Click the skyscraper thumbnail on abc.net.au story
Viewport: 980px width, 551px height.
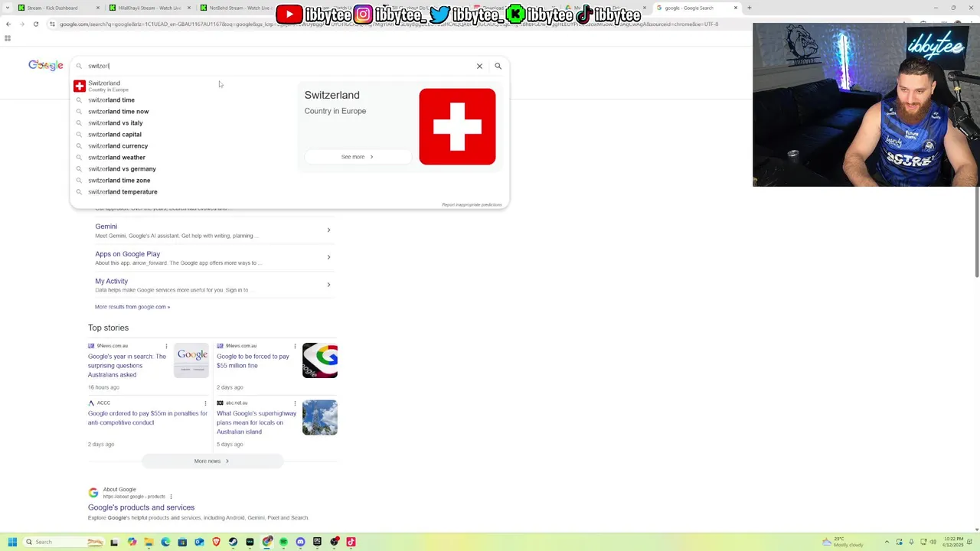point(320,417)
